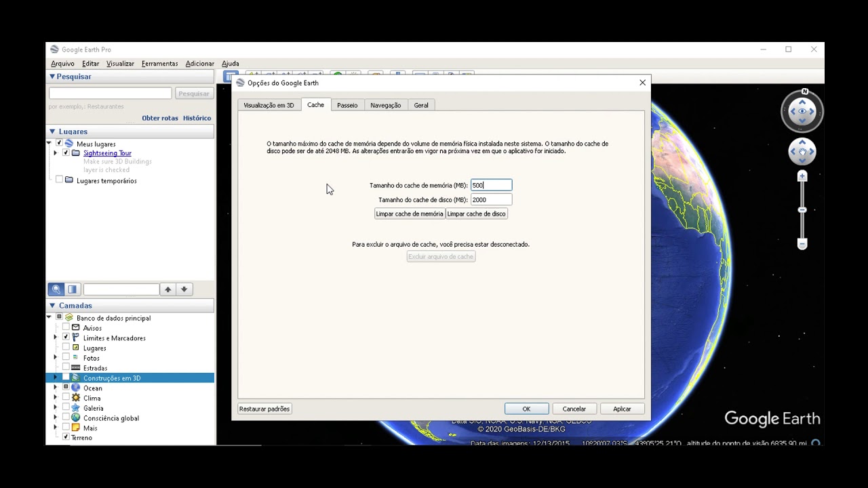Uncheck the Sightseeing Tour checkbox
The image size is (868, 488).
click(66, 153)
